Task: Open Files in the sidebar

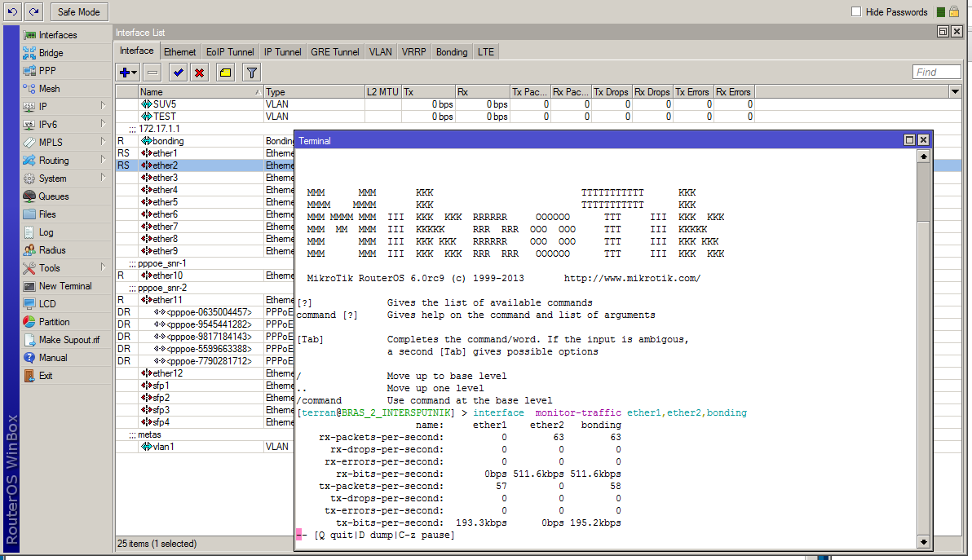Action: [x=47, y=214]
